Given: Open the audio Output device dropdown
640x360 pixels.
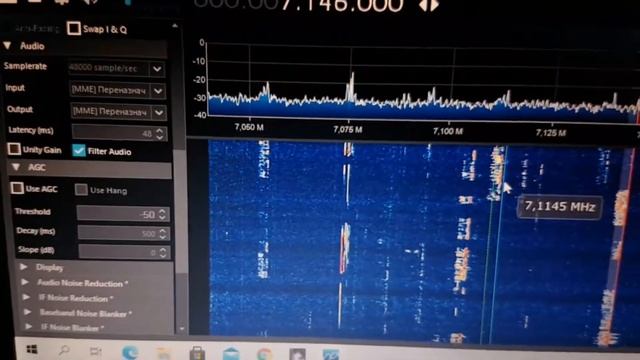Looking at the screenshot, I should click(x=159, y=112).
